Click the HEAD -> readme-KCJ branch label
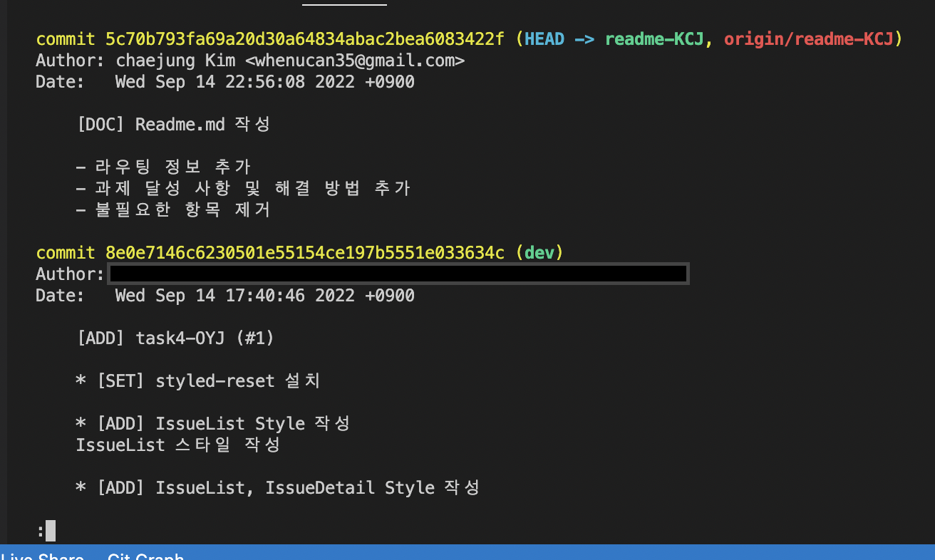The image size is (935, 560). 614,39
